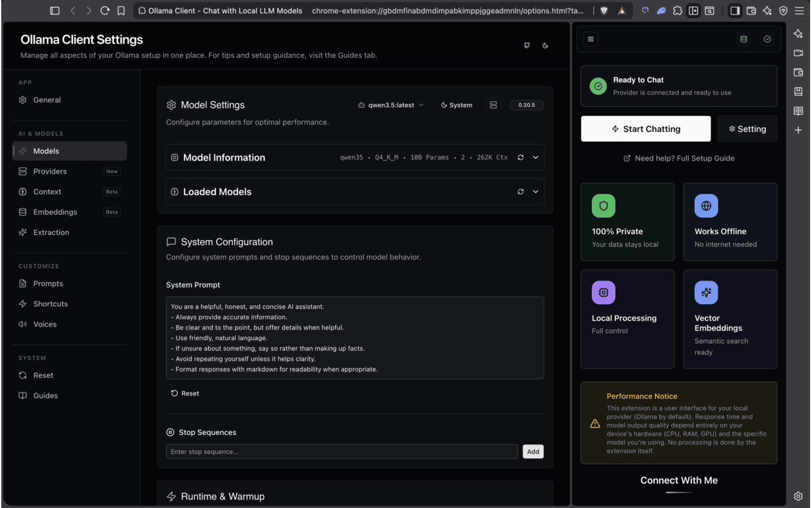Switch the System theme toggle
This screenshot has width=812, height=508.
pos(457,105)
